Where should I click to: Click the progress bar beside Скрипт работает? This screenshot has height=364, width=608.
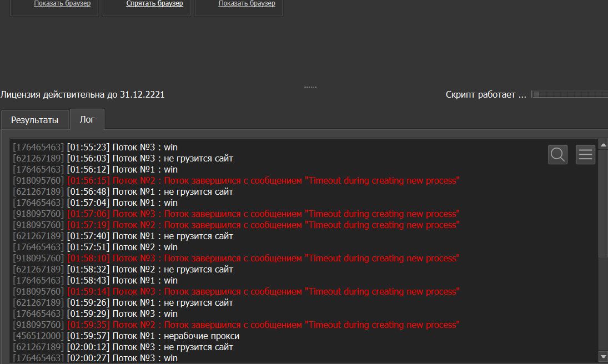click(x=569, y=94)
